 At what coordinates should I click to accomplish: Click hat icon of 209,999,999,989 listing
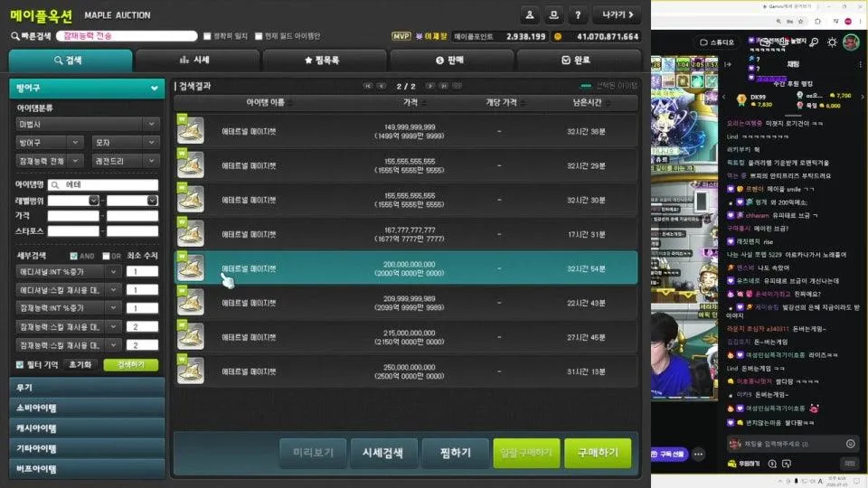pos(191,302)
